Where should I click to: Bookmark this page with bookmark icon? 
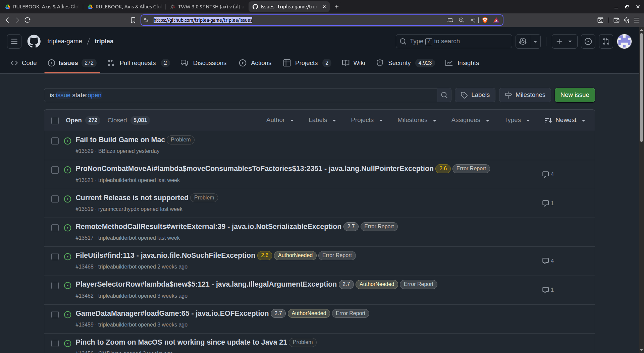[133, 20]
